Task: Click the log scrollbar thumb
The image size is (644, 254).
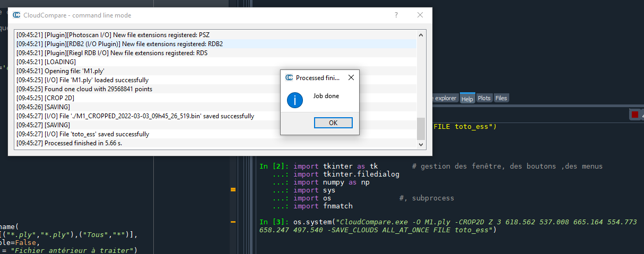Action: click(x=421, y=128)
